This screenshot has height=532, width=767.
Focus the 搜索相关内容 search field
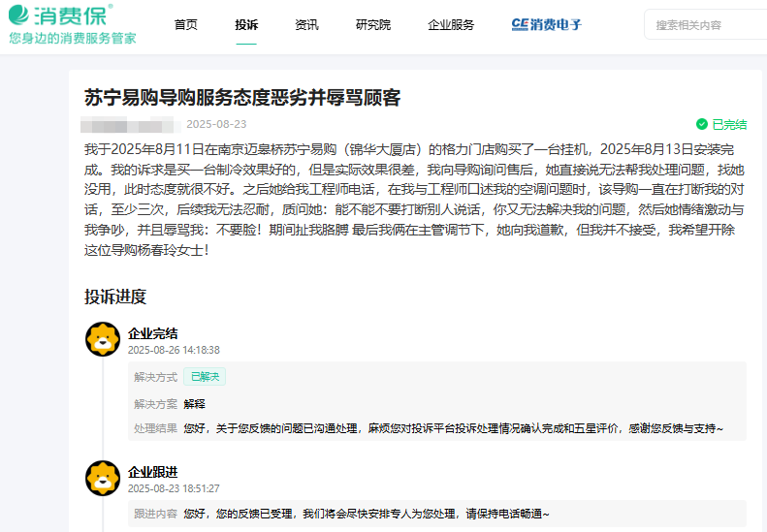pyautogui.click(x=705, y=24)
